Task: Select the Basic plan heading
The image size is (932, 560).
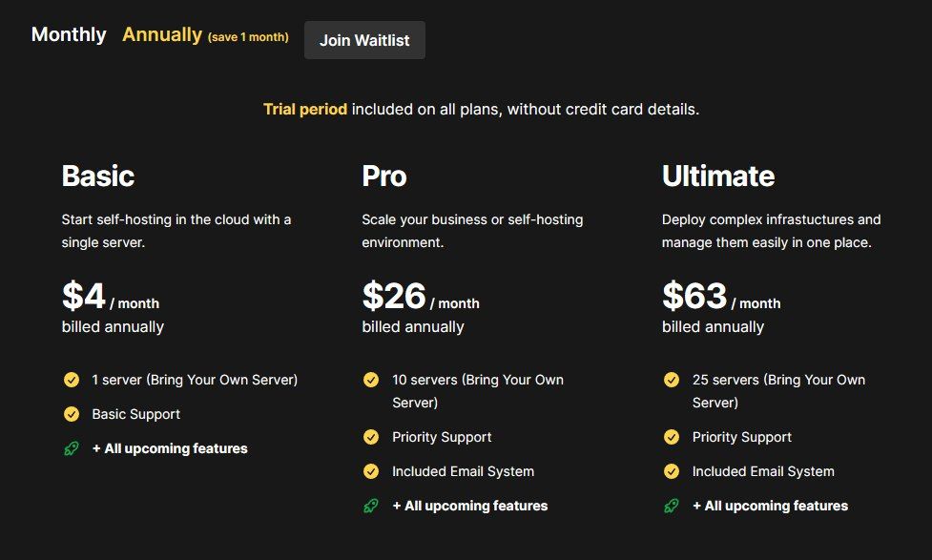Action: click(x=98, y=176)
